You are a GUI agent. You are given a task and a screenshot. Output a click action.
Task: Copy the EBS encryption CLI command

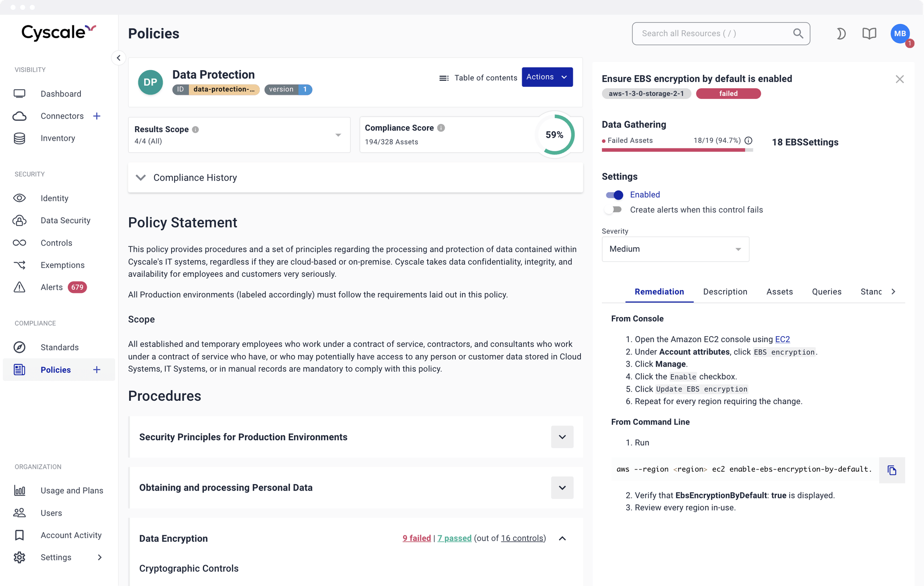892,470
